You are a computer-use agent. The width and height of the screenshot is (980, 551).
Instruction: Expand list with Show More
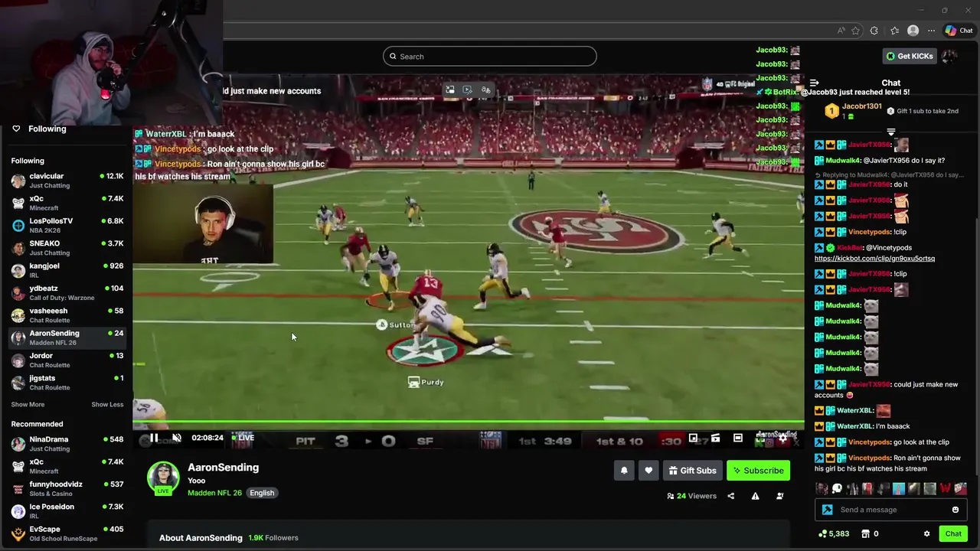pos(28,404)
